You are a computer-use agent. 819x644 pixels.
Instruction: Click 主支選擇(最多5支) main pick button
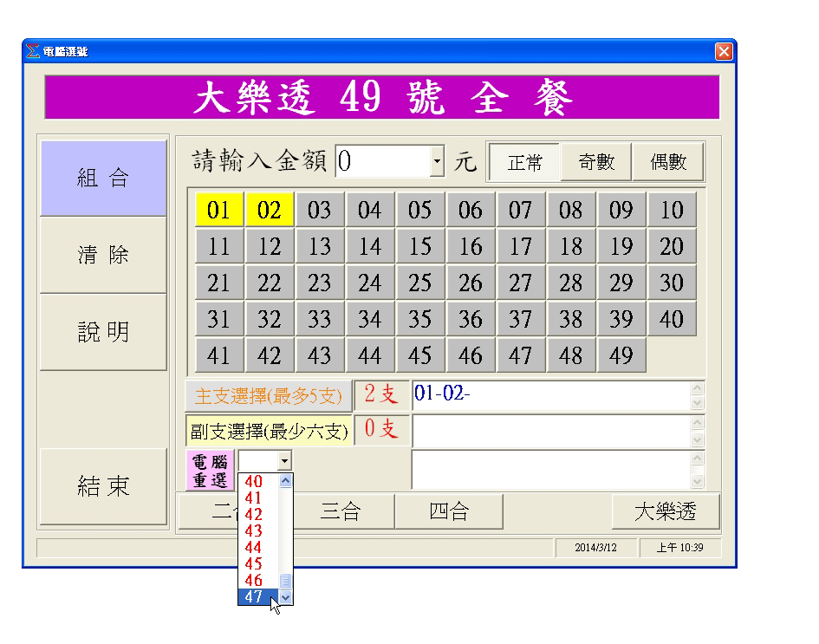coord(269,396)
